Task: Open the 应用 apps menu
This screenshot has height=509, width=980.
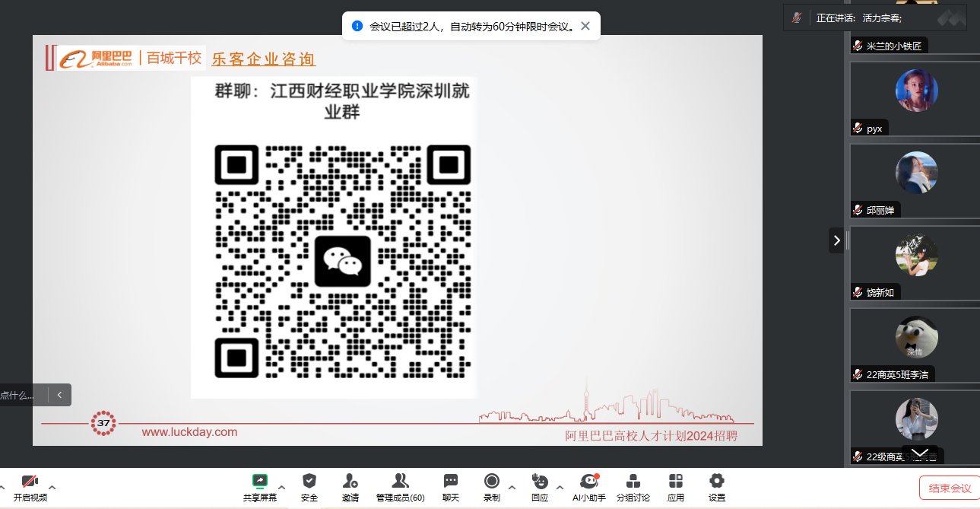Action: [x=675, y=485]
